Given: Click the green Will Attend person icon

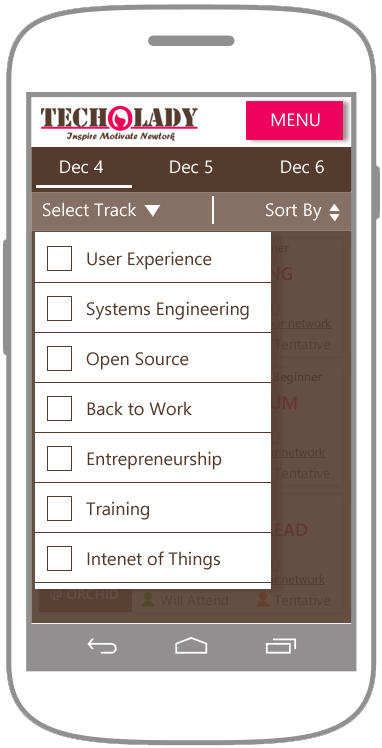Looking at the screenshot, I should [x=148, y=600].
